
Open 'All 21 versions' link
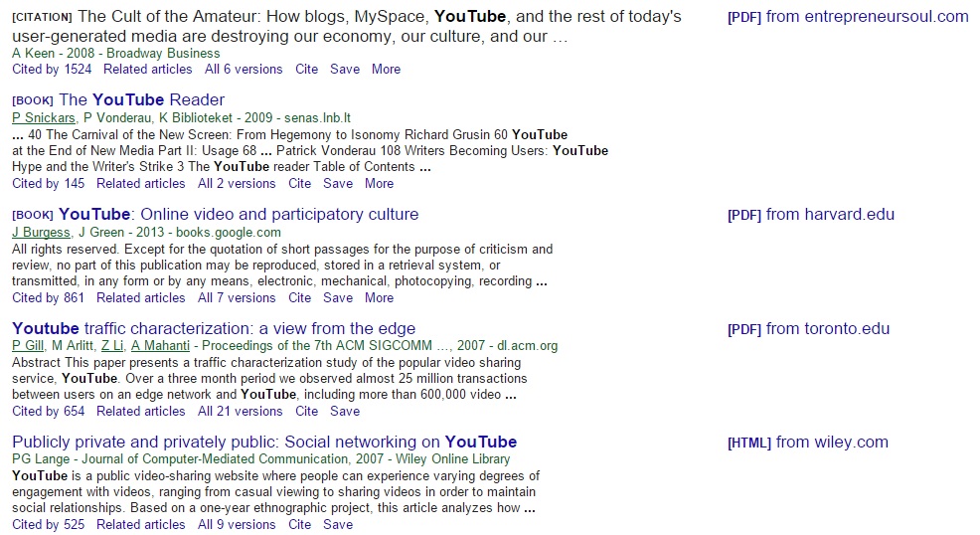point(240,412)
